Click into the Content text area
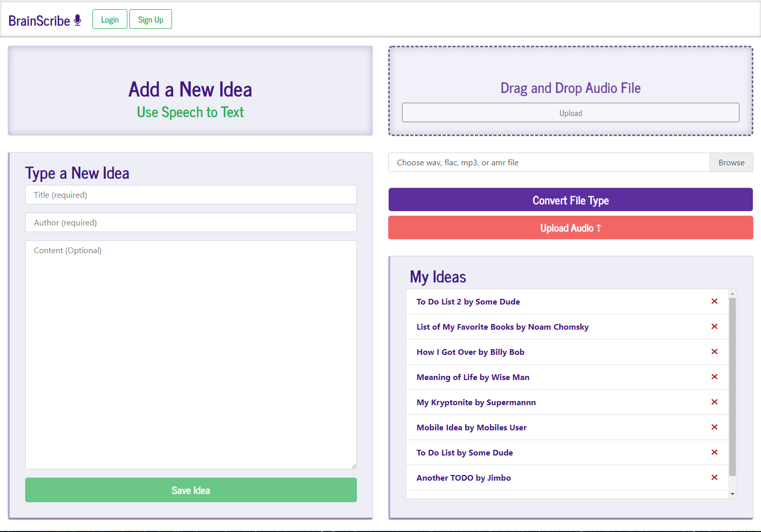Screen dimensions: 761x532 [191, 355]
